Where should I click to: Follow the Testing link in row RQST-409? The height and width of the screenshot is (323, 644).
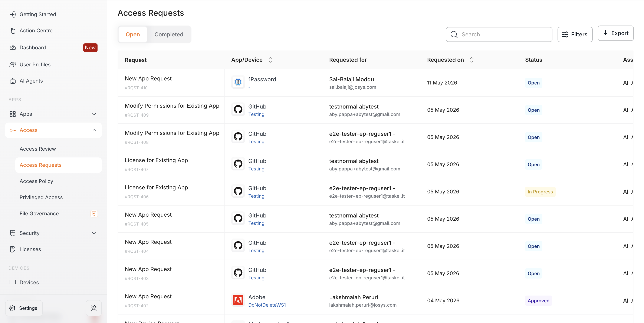[256, 114]
